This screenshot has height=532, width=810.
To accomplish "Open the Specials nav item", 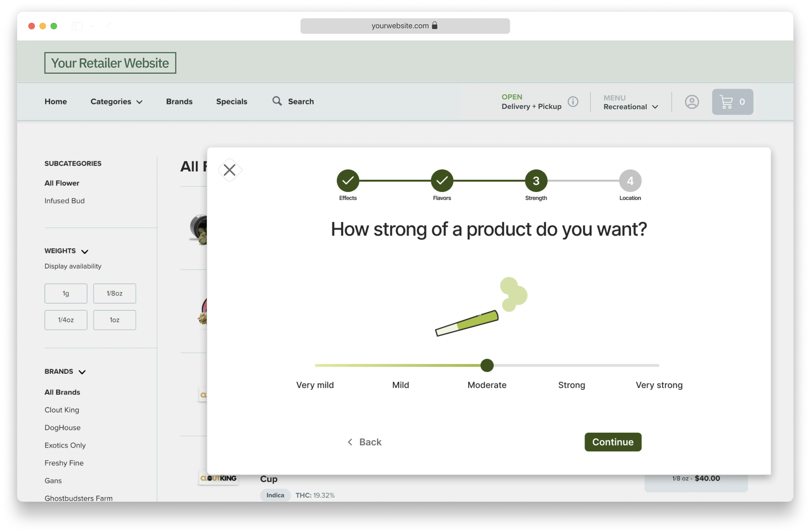I will 231,101.
